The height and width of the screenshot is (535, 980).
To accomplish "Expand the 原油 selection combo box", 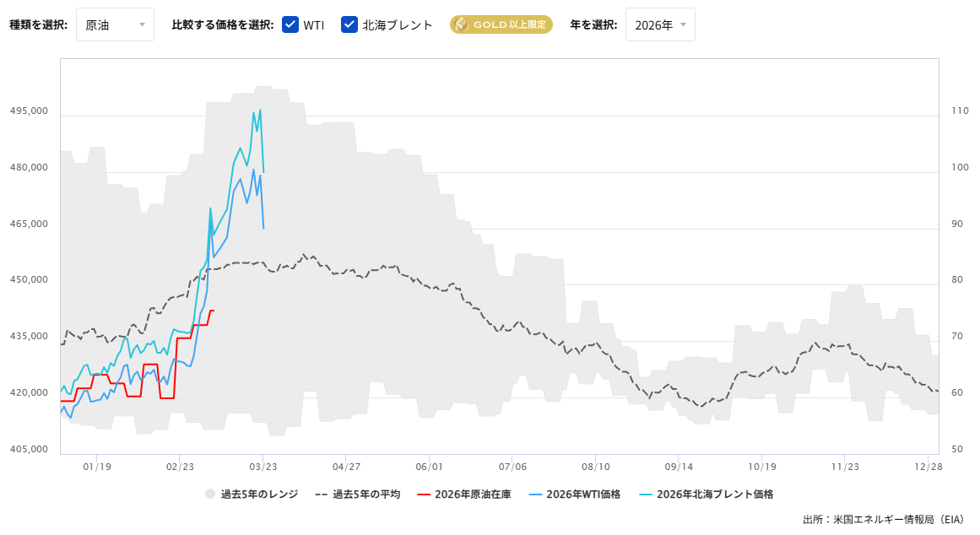I will (x=115, y=24).
